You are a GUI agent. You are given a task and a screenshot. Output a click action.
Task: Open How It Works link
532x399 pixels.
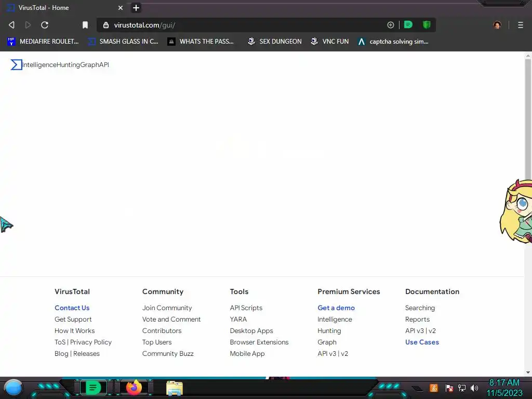point(75,330)
